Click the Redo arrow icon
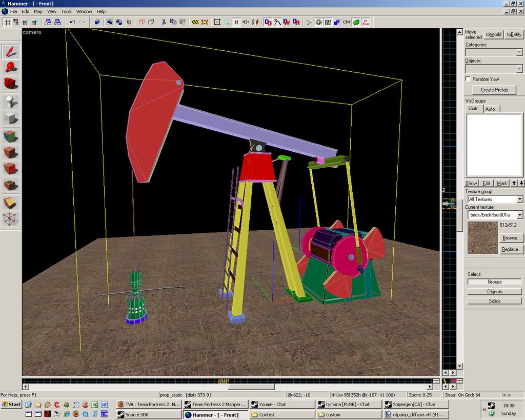This screenshot has width=525, height=420. point(82,23)
